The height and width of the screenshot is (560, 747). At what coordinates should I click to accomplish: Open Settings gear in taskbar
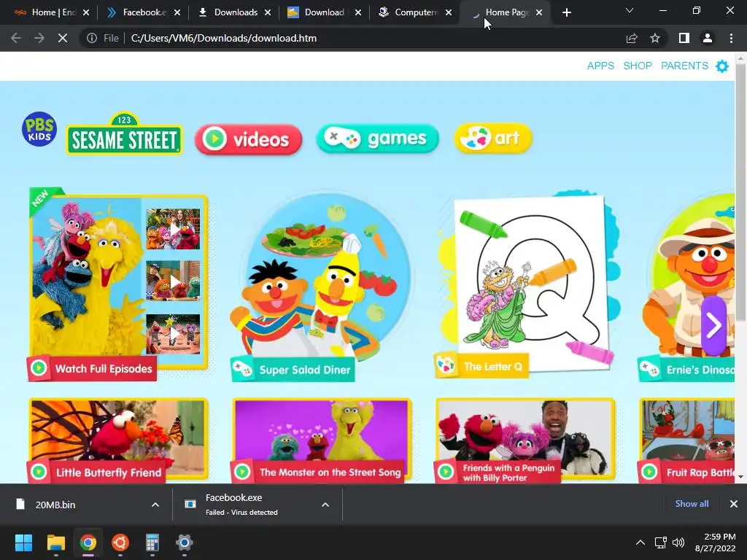pos(184,542)
